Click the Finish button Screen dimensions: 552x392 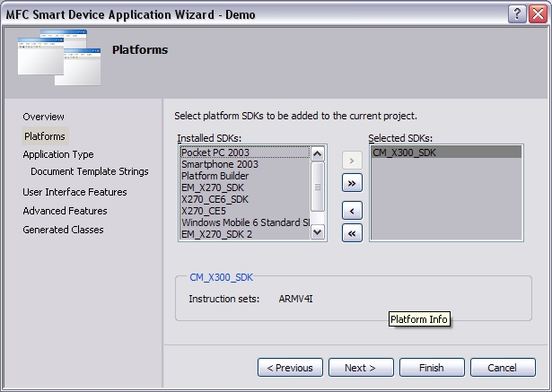[432, 368]
